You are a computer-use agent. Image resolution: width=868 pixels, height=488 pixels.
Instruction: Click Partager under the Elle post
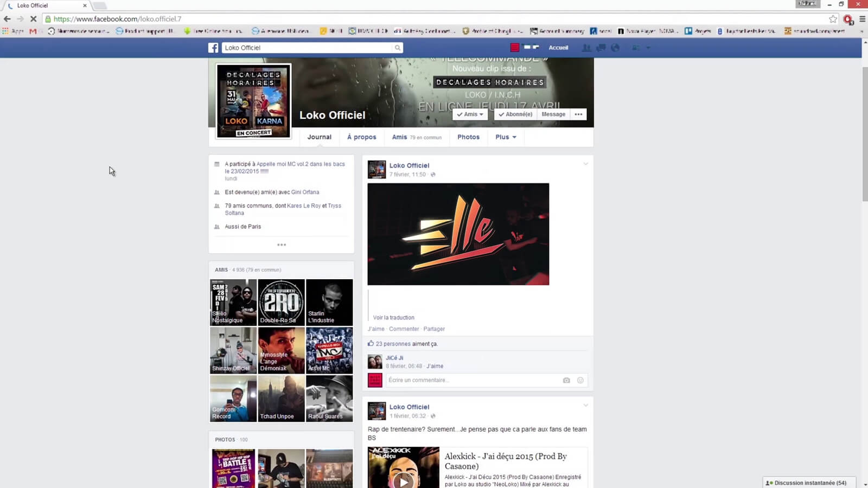click(x=434, y=329)
